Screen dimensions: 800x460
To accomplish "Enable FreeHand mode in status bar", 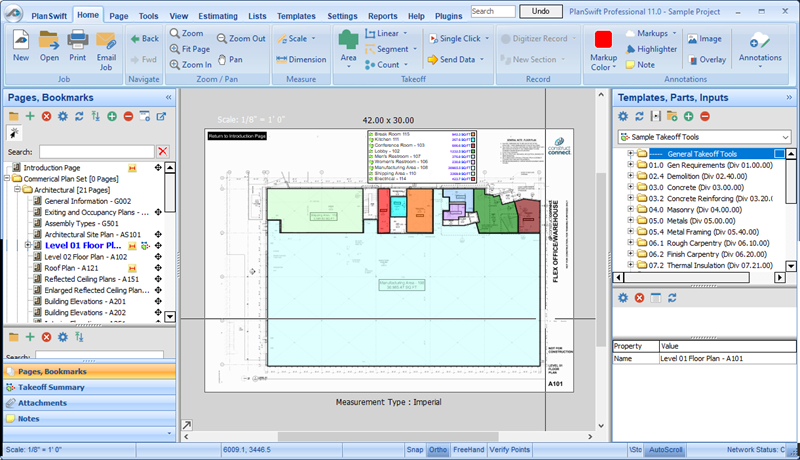I will pos(468,450).
